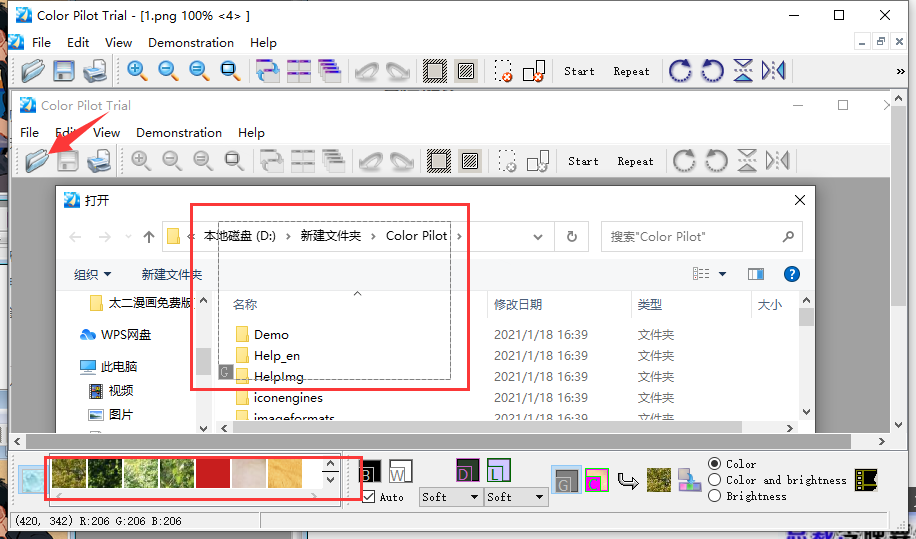
Task: Select the Demo folder row
Action: (x=272, y=335)
